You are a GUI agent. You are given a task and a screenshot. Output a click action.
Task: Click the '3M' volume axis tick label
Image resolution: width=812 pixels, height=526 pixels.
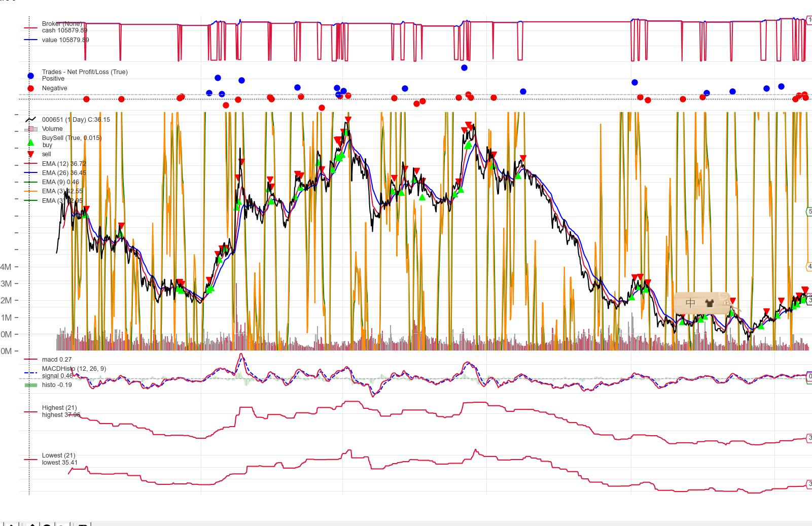point(7,284)
